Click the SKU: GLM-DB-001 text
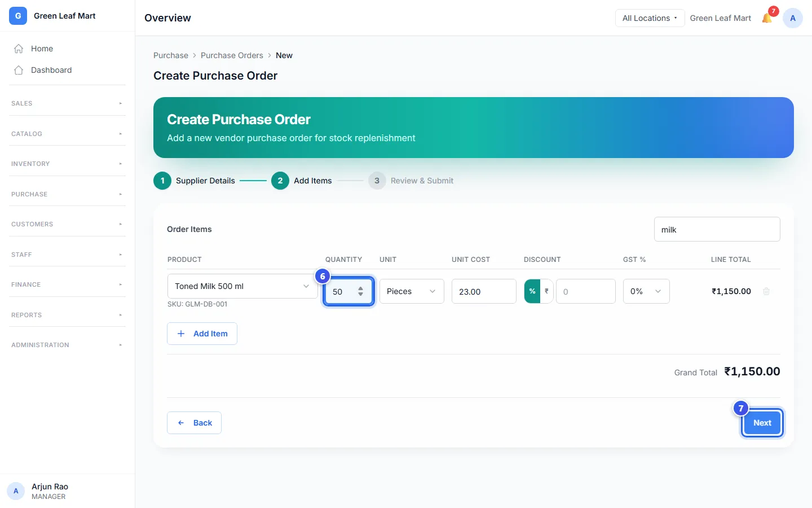This screenshot has width=812, height=508. click(197, 304)
